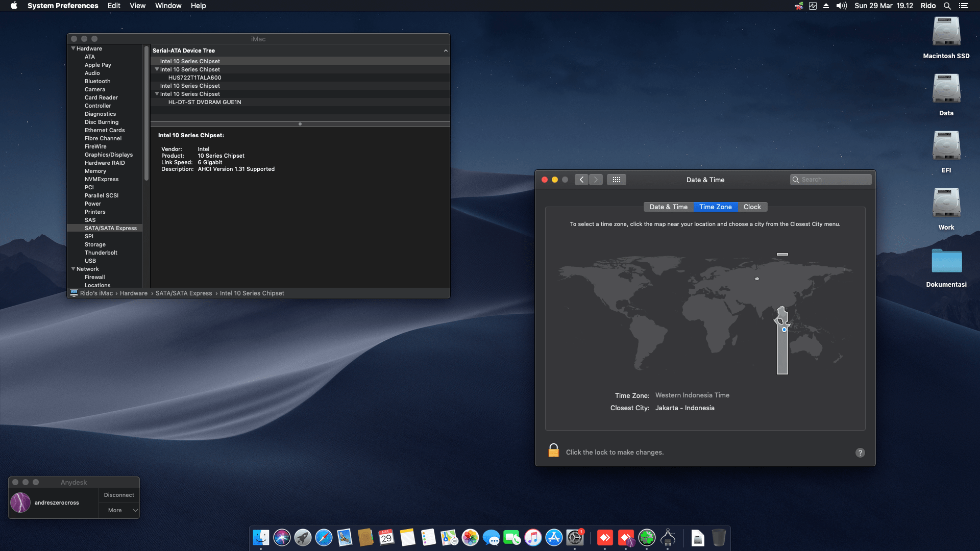Switch to the Date & Time tab
This screenshot has width=980, height=551.
[x=669, y=207]
